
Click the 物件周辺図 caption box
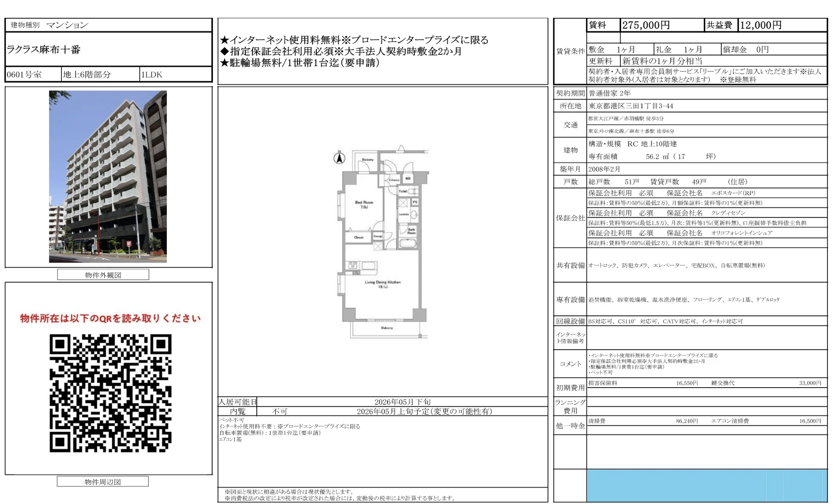pos(103,482)
